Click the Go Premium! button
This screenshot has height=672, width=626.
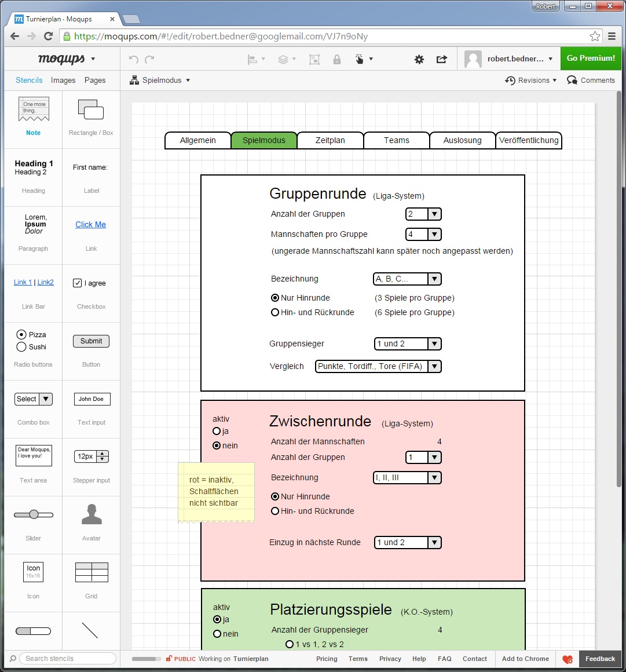[x=591, y=59]
